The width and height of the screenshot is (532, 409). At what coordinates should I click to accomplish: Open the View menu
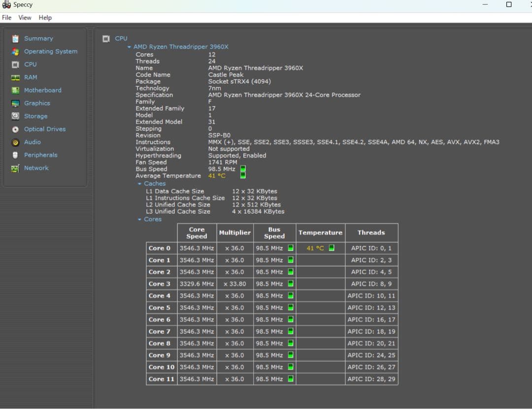click(25, 18)
